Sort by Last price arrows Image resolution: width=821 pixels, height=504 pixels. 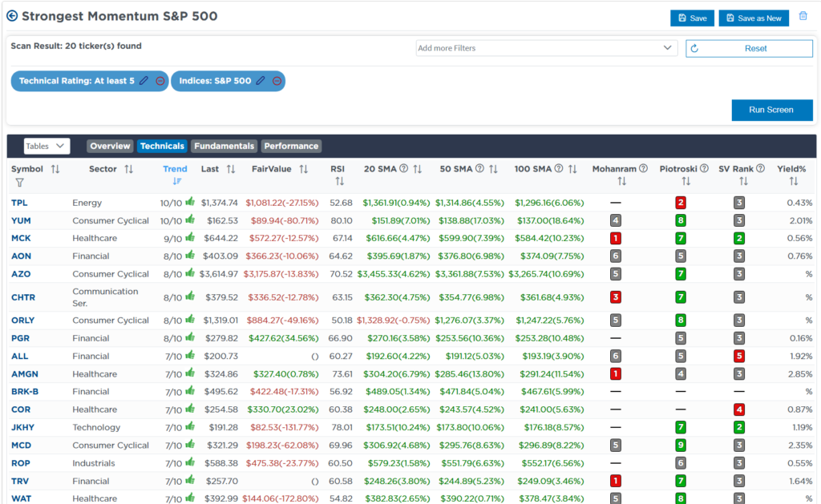231,169
